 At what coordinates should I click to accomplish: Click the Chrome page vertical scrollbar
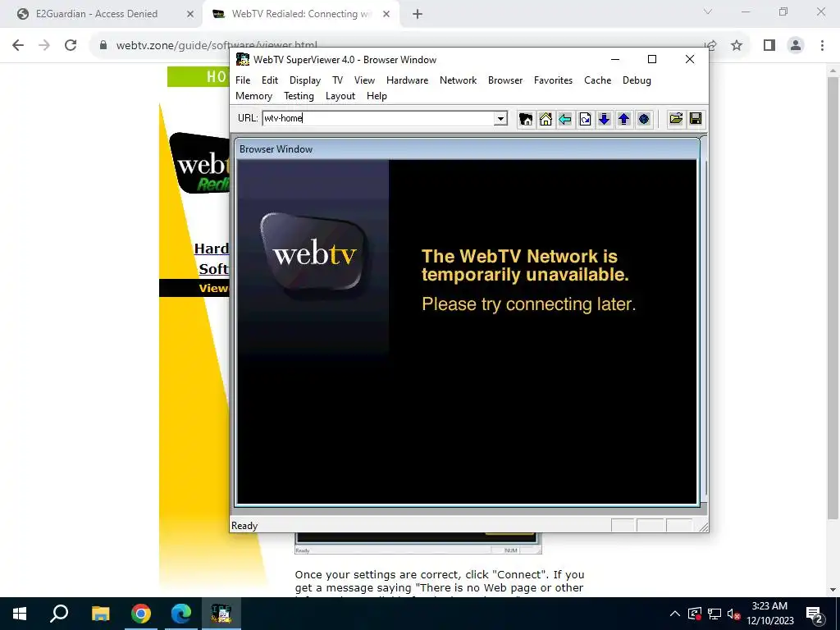[833, 298]
